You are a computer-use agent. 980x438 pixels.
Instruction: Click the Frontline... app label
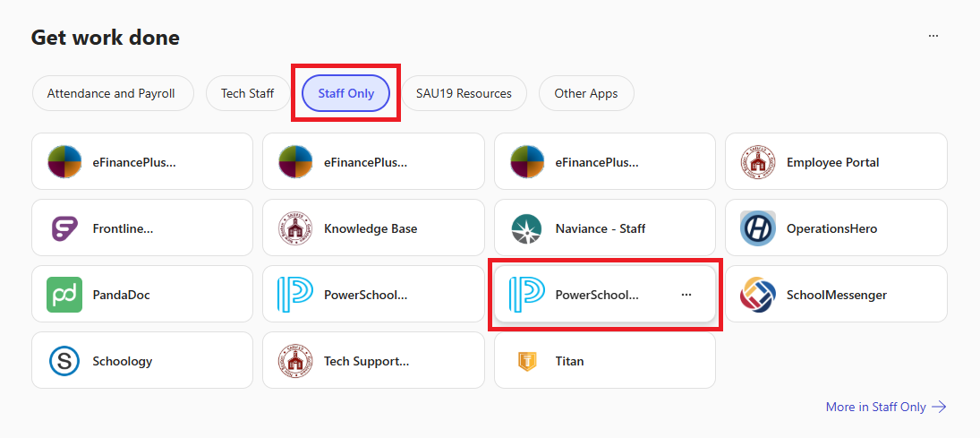[x=124, y=228]
